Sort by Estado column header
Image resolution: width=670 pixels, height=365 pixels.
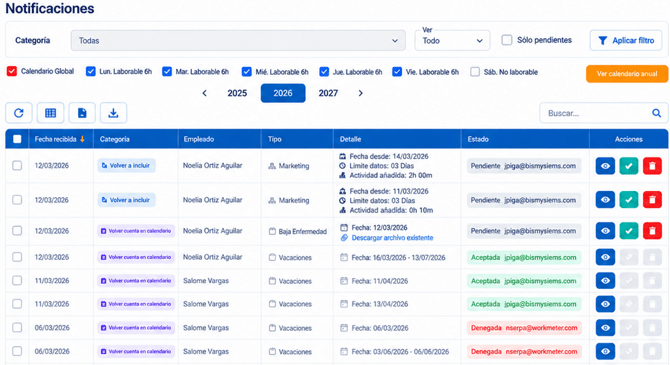pyautogui.click(x=478, y=139)
